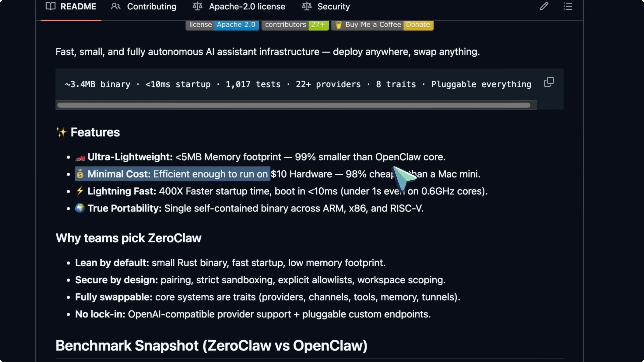Click the Features heading text
Image resolution: width=644 pixels, height=362 pixels.
[95, 132]
